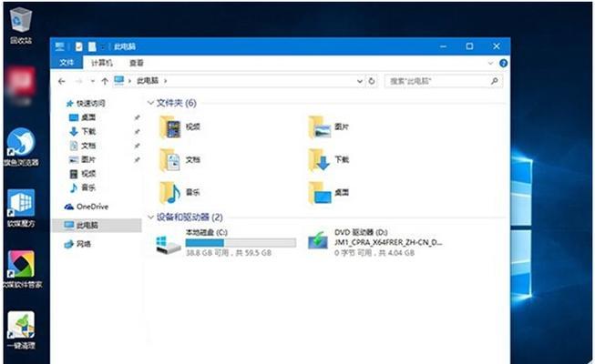595x364 pixels.
Task: Open the Help question mark icon
Action: click(x=504, y=64)
